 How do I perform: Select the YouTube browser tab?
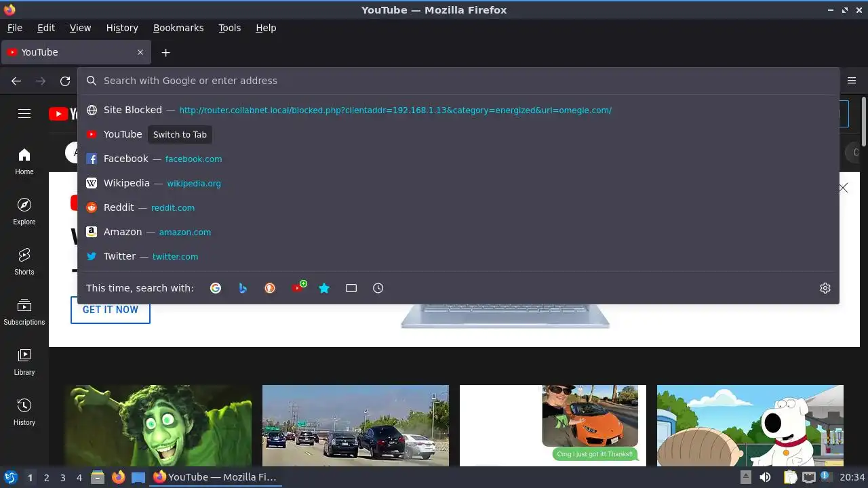[76, 52]
